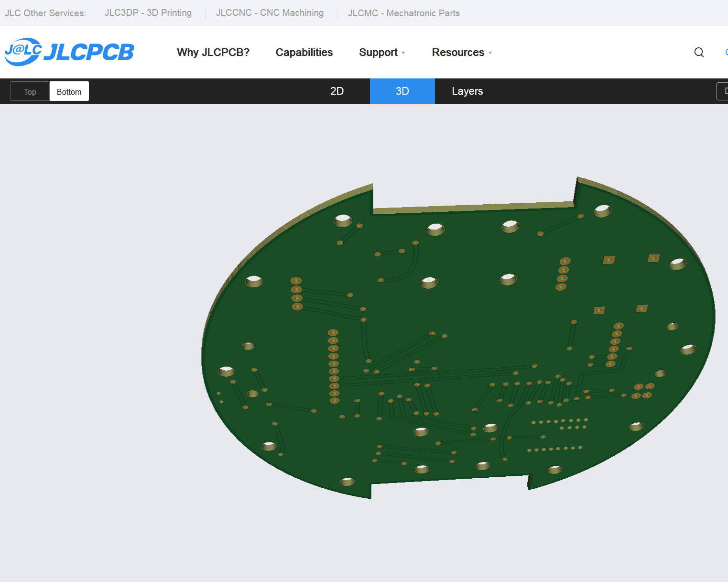Click the blue icon beside search
Image resolution: width=728 pixels, height=582 pixels.
pyautogui.click(x=726, y=53)
